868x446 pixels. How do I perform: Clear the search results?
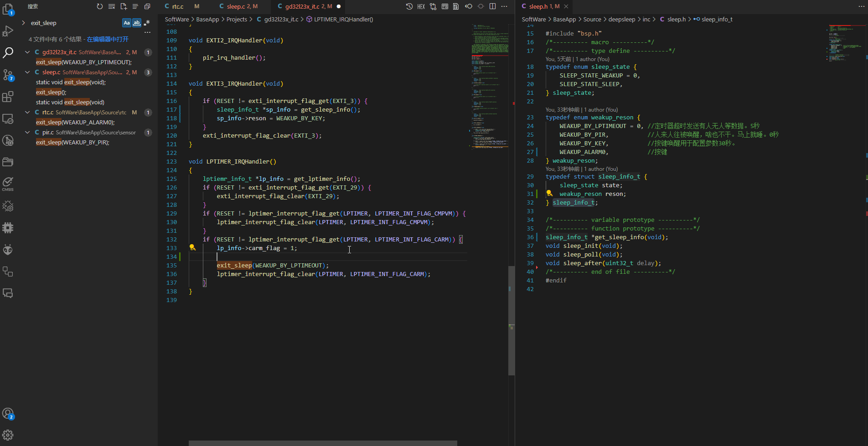point(112,6)
